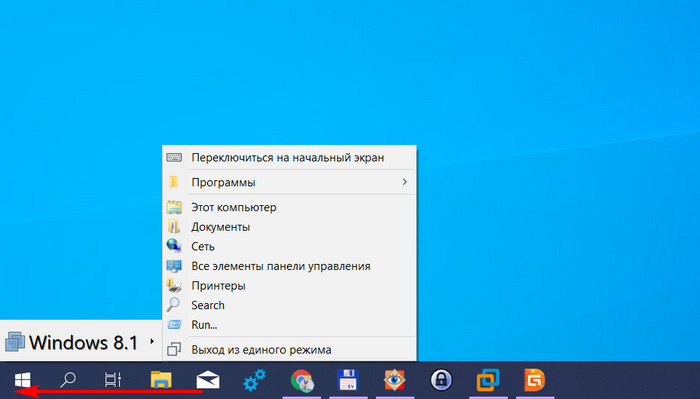Open the Windows Start button
700x399 pixels.
22,380
